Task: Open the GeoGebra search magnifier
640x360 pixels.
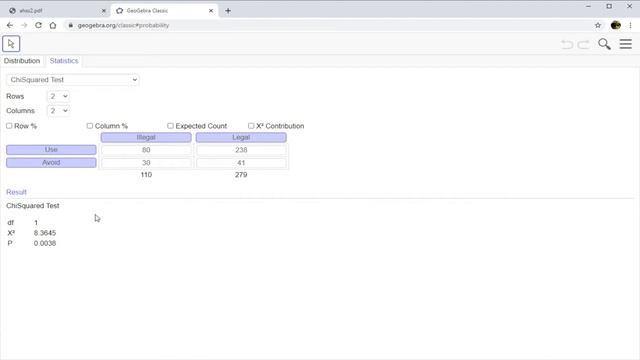Action: click(604, 44)
